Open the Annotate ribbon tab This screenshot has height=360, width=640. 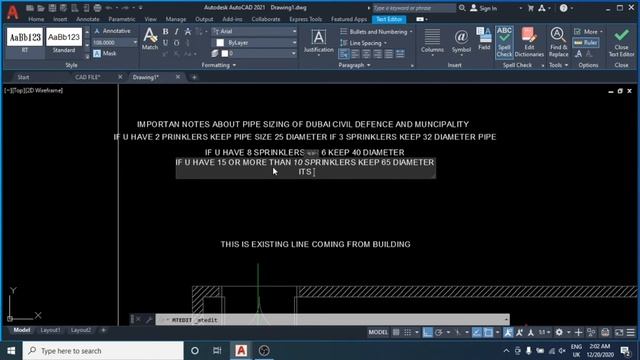(x=87, y=19)
